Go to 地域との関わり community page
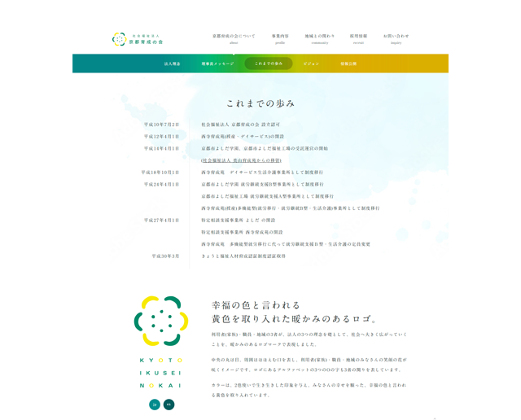521x420 pixels. click(319, 38)
